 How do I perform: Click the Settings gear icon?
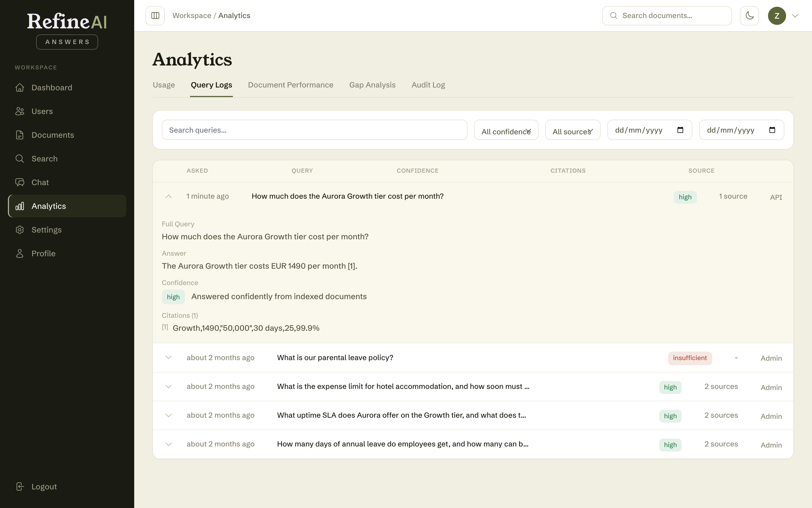coord(20,230)
